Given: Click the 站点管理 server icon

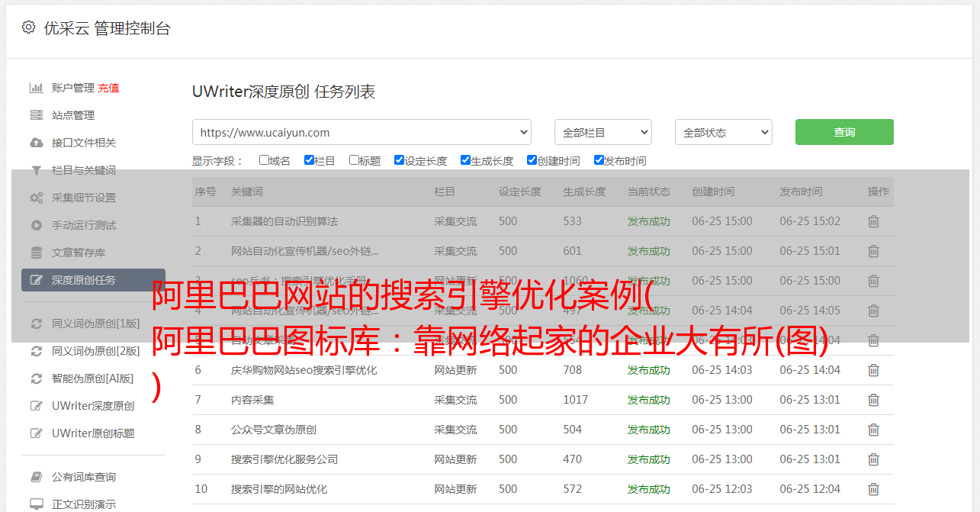Looking at the screenshot, I should coord(36,115).
